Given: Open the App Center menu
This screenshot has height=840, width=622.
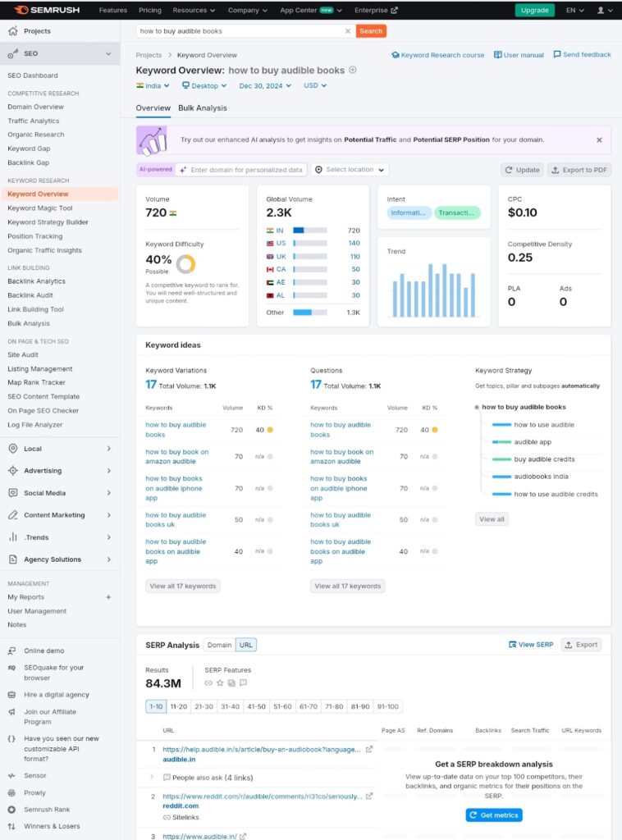Looking at the screenshot, I should click(x=311, y=10).
